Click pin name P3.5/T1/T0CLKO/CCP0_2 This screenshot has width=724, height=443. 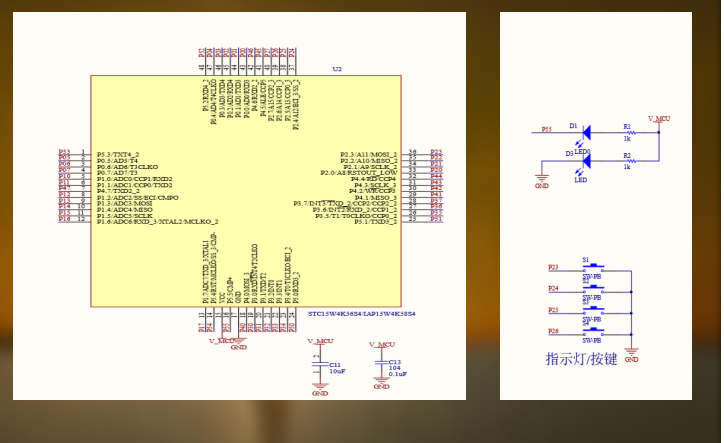point(356,216)
